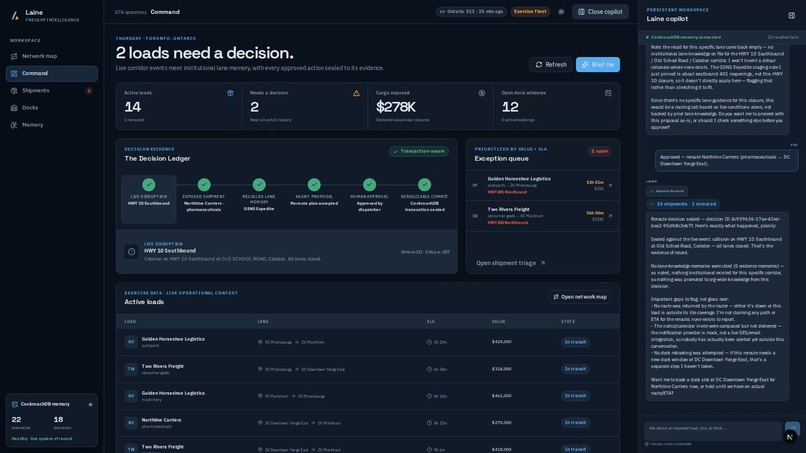Click the clock icon in the $424,000 row

(x=429, y=342)
